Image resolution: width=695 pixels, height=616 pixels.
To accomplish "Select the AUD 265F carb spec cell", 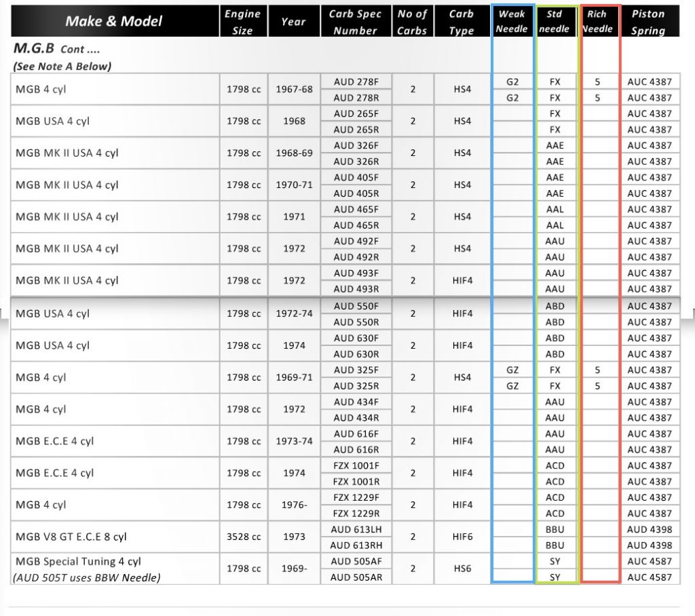I will tap(356, 113).
